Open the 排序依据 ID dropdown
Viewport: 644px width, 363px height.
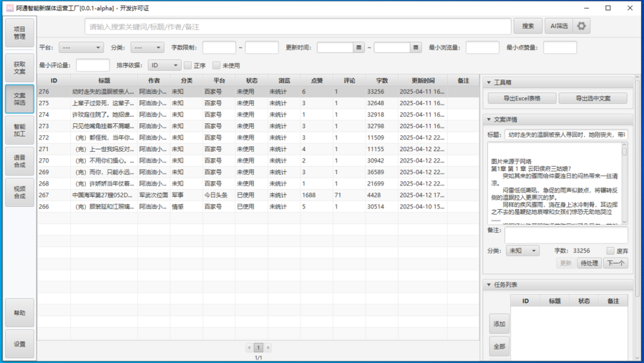165,65
